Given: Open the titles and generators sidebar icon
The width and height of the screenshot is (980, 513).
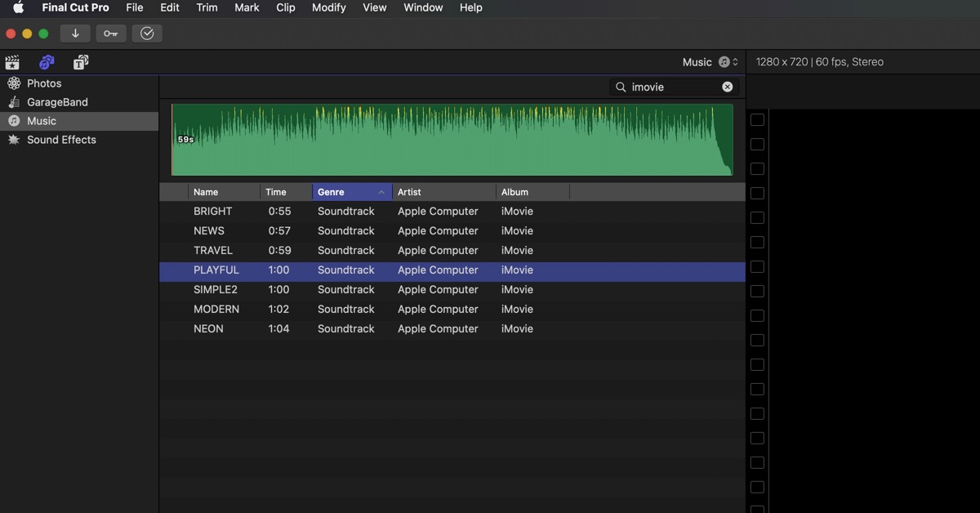Looking at the screenshot, I should [x=81, y=62].
